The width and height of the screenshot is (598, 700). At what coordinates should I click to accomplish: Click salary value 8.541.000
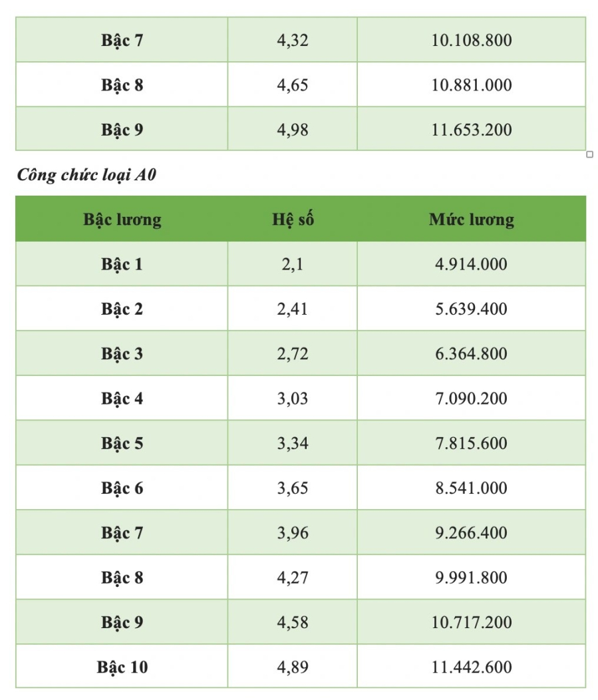point(471,488)
